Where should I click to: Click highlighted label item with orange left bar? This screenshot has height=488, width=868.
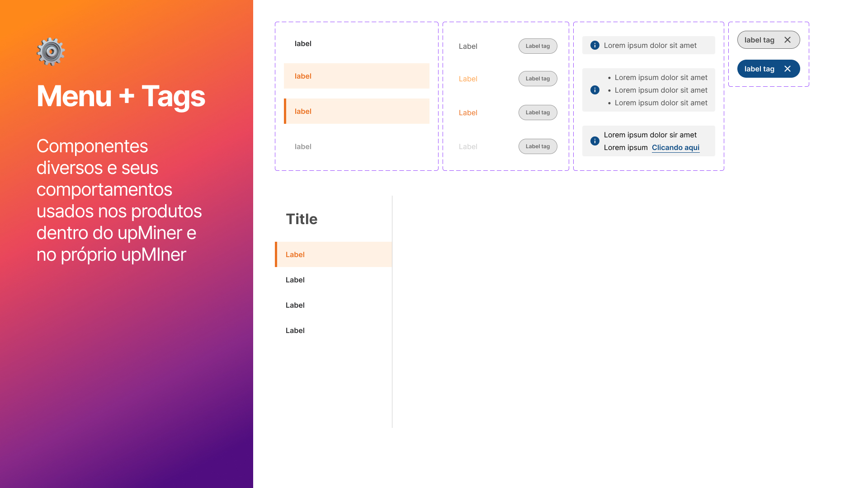[303, 111]
